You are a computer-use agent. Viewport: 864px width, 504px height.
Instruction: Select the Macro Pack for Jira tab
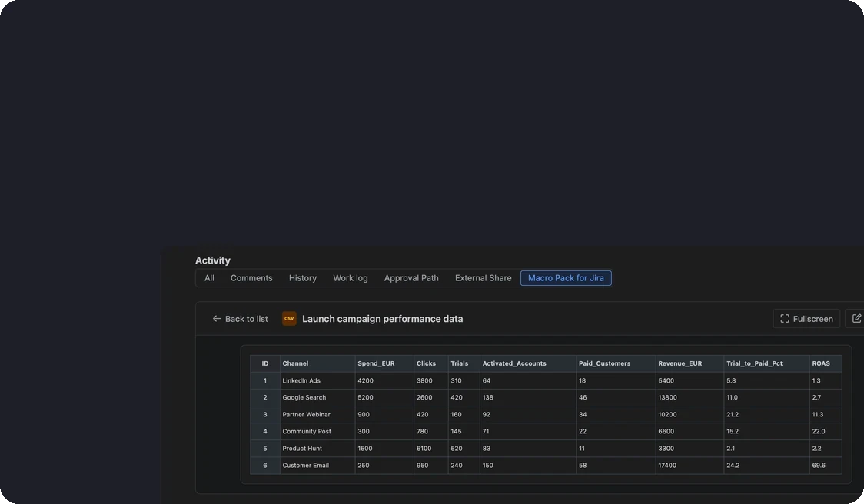566,278
